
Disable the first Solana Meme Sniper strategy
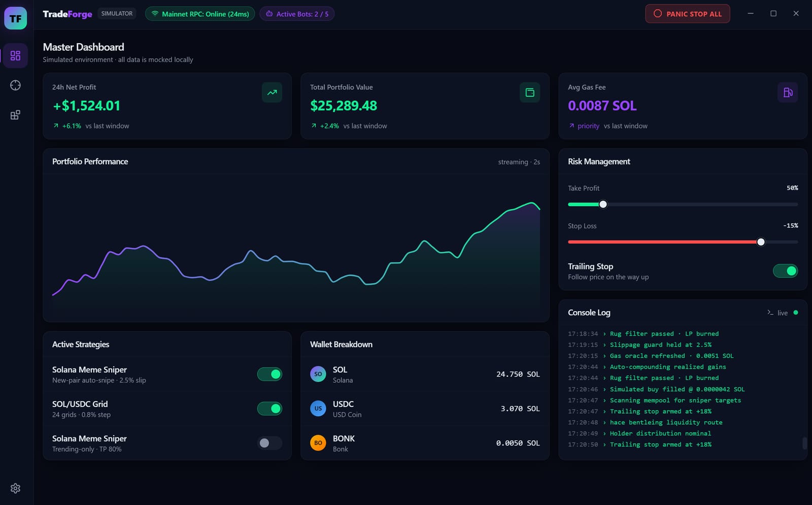pos(269,374)
